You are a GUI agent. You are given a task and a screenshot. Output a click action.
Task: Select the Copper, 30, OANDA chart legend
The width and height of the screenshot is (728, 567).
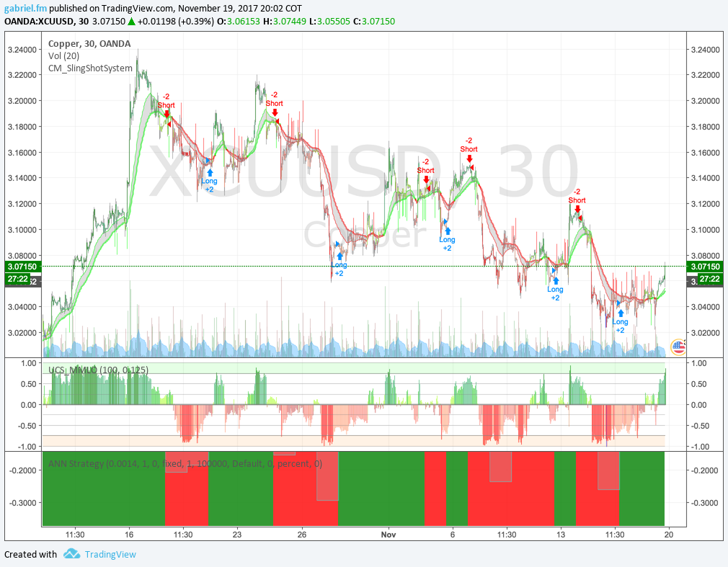click(89, 44)
